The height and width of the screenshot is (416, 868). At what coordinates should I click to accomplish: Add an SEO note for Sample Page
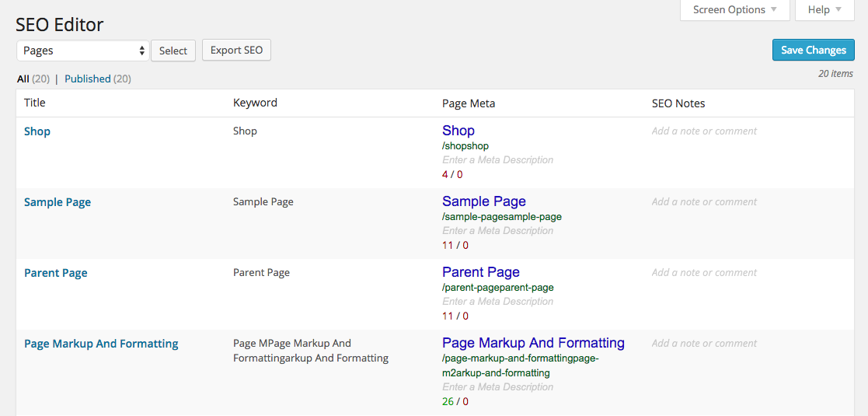[x=704, y=202]
